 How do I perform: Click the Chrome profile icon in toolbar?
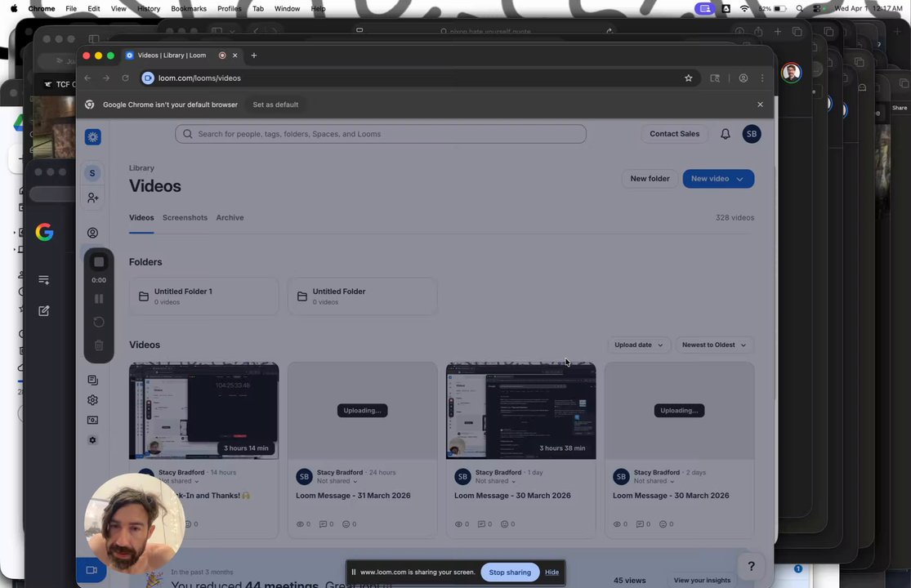(x=743, y=78)
